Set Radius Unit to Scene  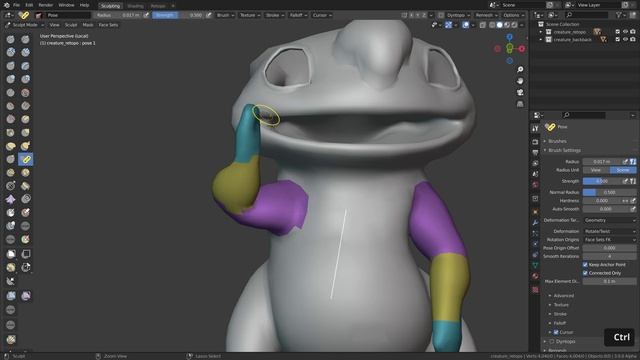[x=623, y=170]
